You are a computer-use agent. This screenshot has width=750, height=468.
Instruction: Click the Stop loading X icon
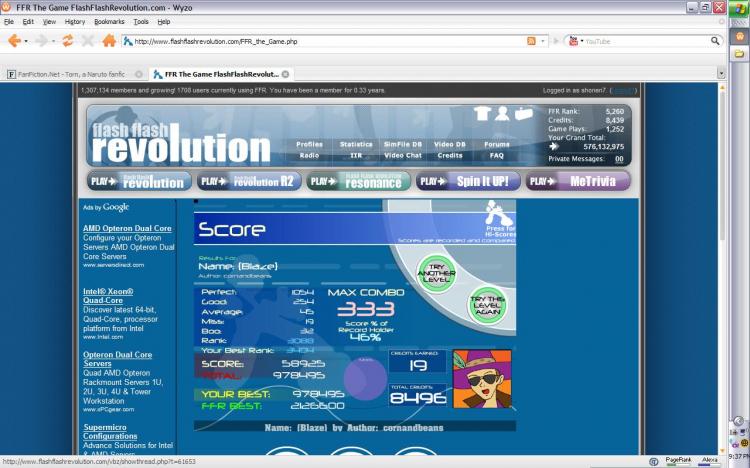(x=88, y=41)
